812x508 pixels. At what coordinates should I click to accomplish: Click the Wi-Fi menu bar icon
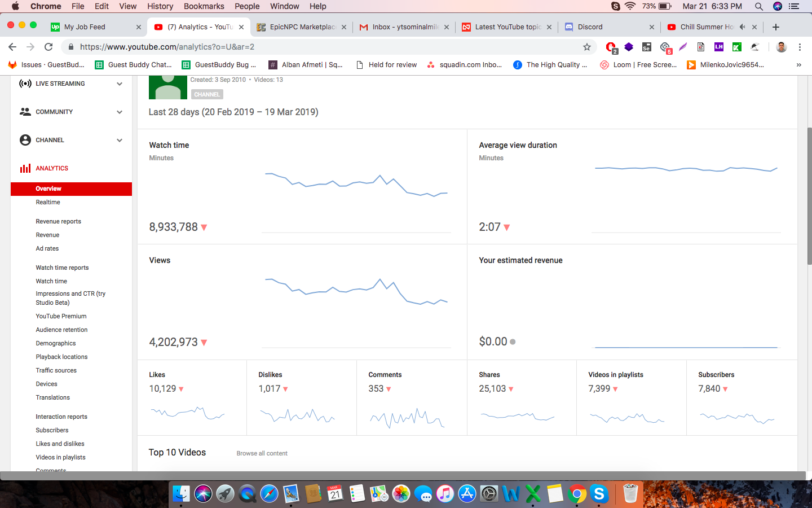pyautogui.click(x=630, y=6)
